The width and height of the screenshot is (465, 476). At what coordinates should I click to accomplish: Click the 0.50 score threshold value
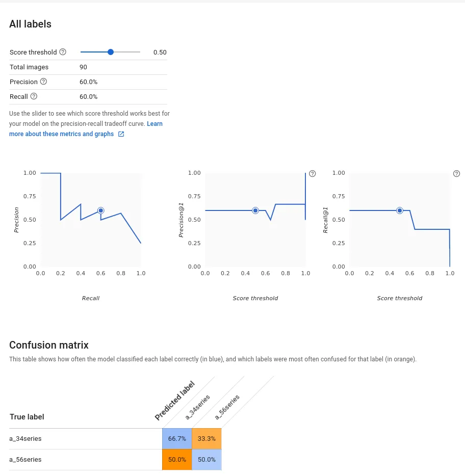coord(160,52)
